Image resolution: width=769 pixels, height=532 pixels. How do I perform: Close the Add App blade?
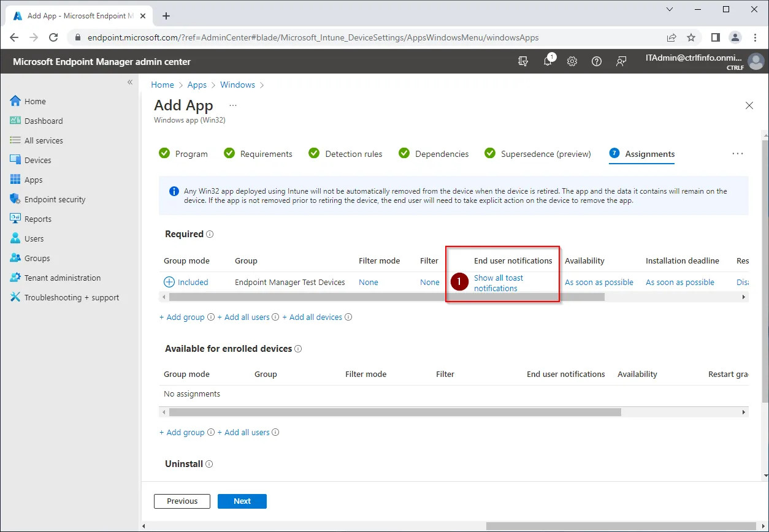click(749, 105)
